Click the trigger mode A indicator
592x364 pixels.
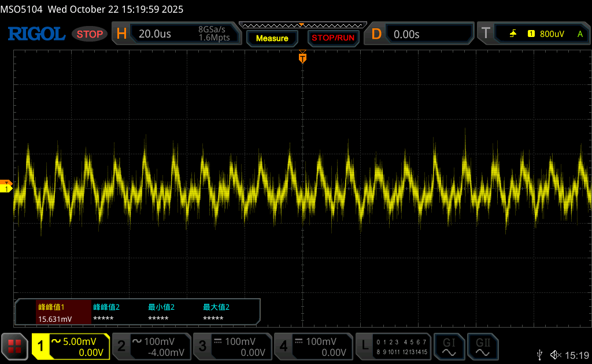pyautogui.click(x=580, y=34)
